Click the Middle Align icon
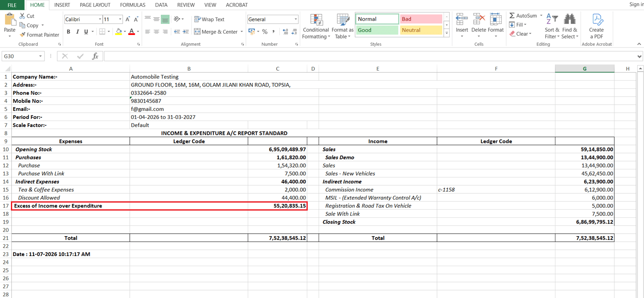Image resolution: width=644 pixels, height=298 pixels. click(156, 19)
